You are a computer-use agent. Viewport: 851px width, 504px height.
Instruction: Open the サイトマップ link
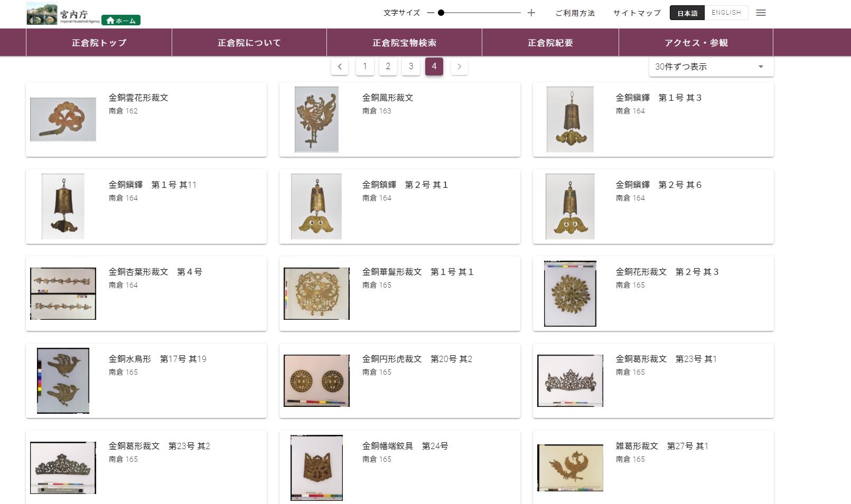[637, 13]
